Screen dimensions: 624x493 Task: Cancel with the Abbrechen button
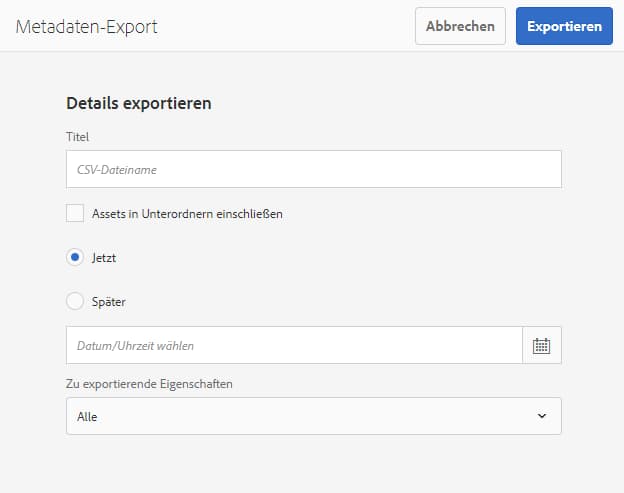[x=460, y=26]
